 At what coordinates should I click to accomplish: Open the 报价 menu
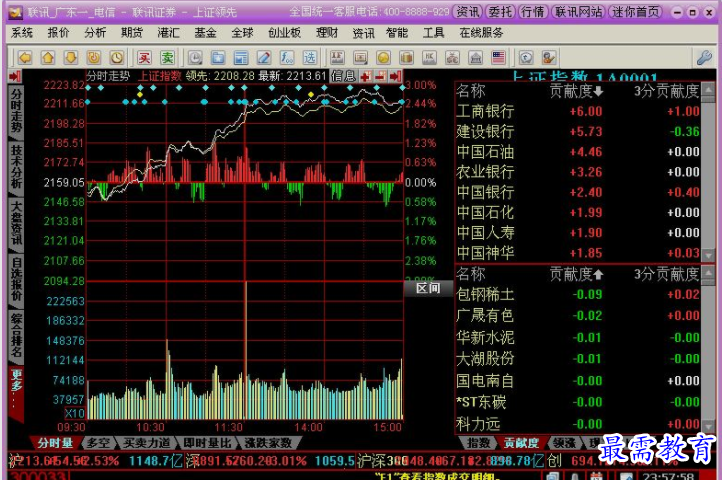point(58,33)
